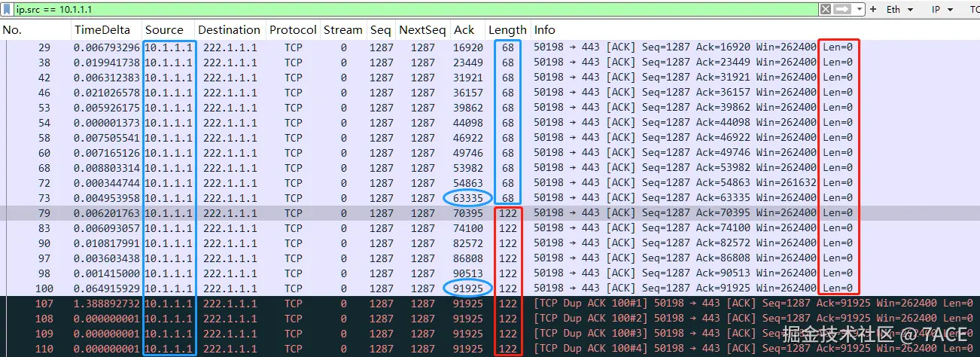The image size is (980, 357).
Task: Click Ack value 53982 in packet 68
Action: [467, 167]
